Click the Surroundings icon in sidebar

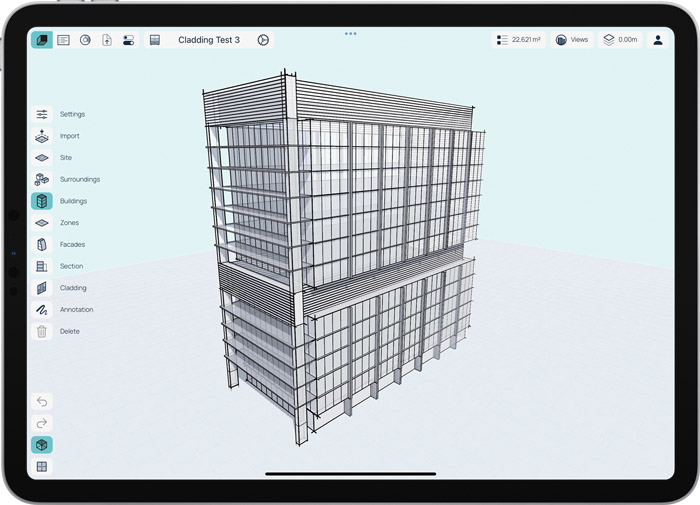[x=42, y=179]
